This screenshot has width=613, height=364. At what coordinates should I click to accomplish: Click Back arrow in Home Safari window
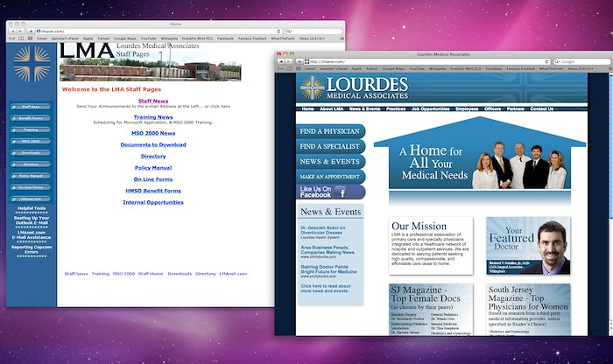[x=12, y=31]
